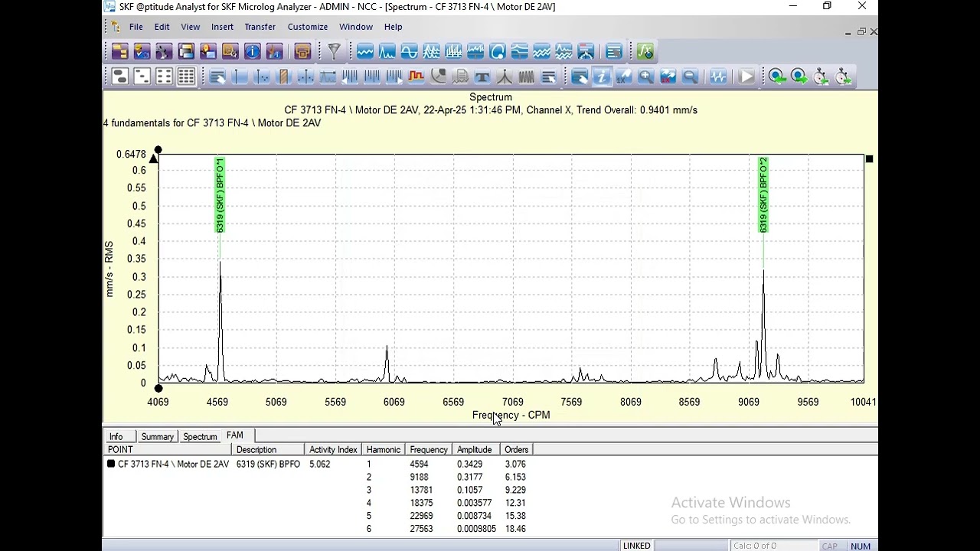980x551 pixels.
Task: Click the first green-arrow record navigation icon
Action: coord(776,77)
